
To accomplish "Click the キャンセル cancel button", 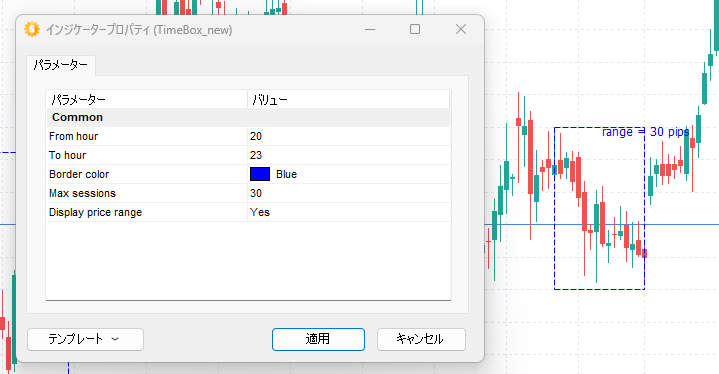I will (x=421, y=339).
